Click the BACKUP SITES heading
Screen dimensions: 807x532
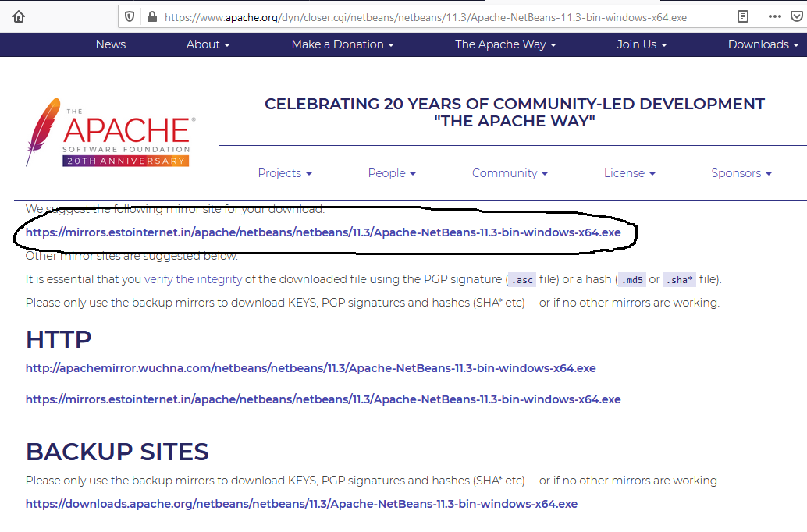pyautogui.click(x=117, y=452)
